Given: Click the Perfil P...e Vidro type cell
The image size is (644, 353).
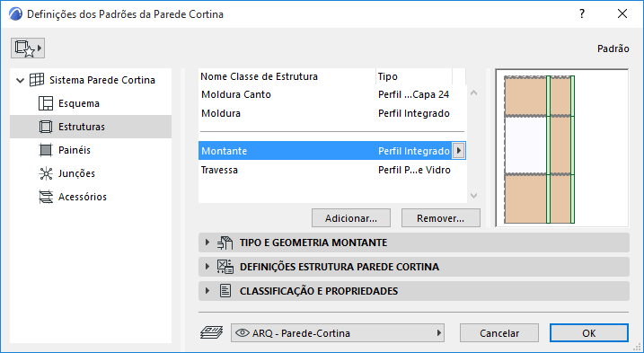Looking at the screenshot, I should click(x=414, y=170).
